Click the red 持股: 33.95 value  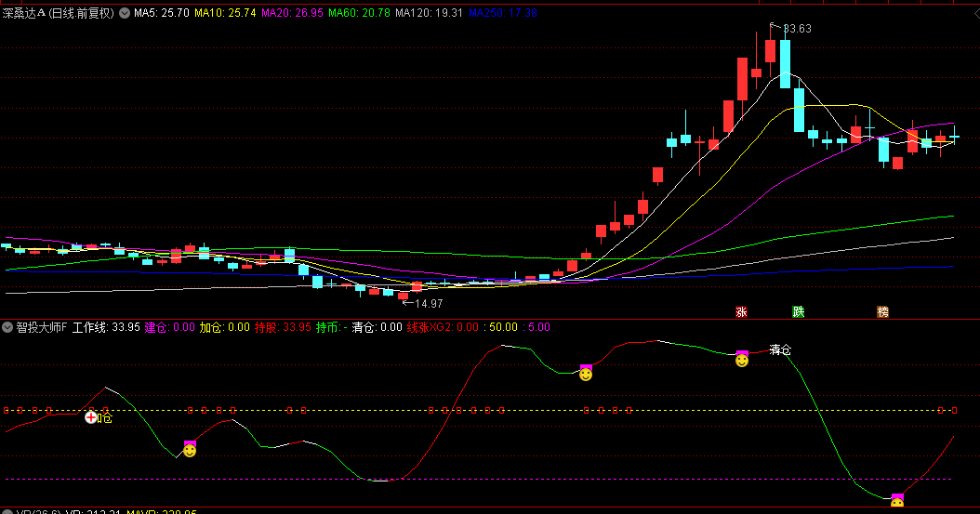click(x=283, y=327)
